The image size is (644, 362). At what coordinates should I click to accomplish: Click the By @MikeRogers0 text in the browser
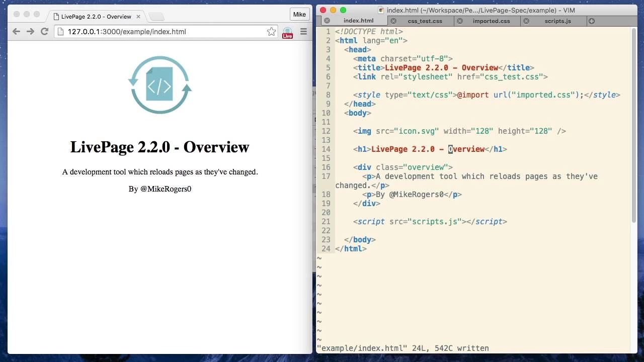(160, 189)
